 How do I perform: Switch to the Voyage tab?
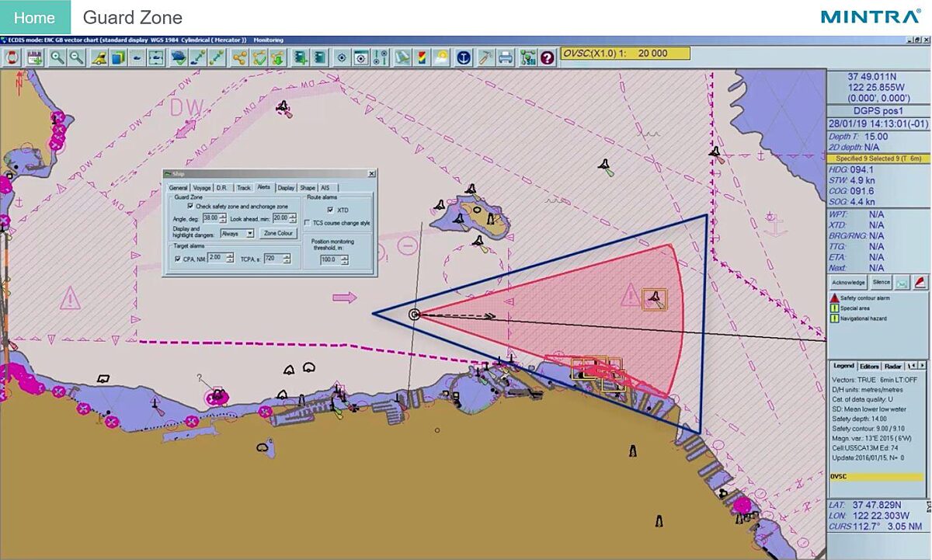202,188
